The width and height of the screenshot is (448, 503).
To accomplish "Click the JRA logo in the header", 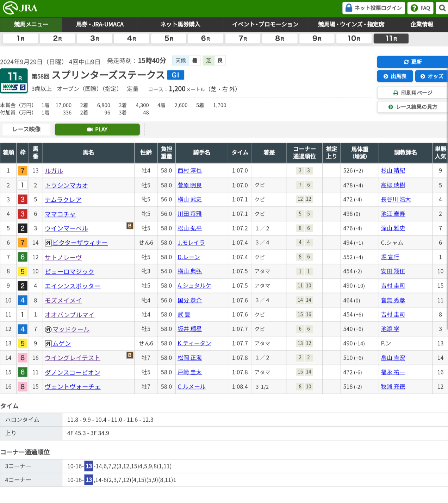I will coord(20,8).
